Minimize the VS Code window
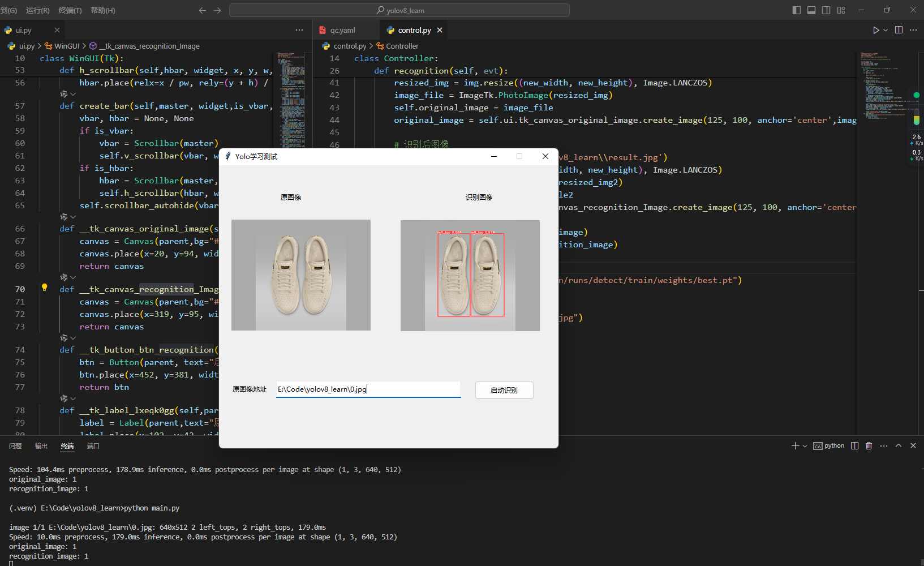The height and width of the screenshot is (566, 924). click(x=861, y=10)
